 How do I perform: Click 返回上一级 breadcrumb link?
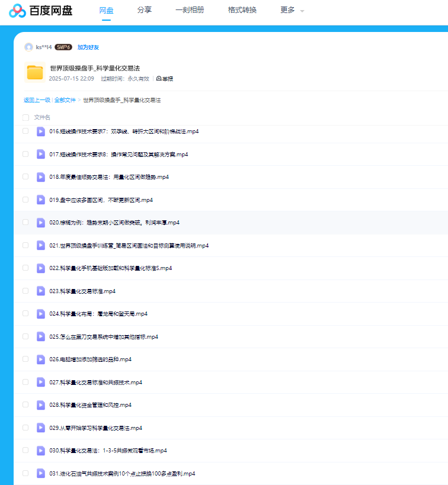tap(37, 100)
